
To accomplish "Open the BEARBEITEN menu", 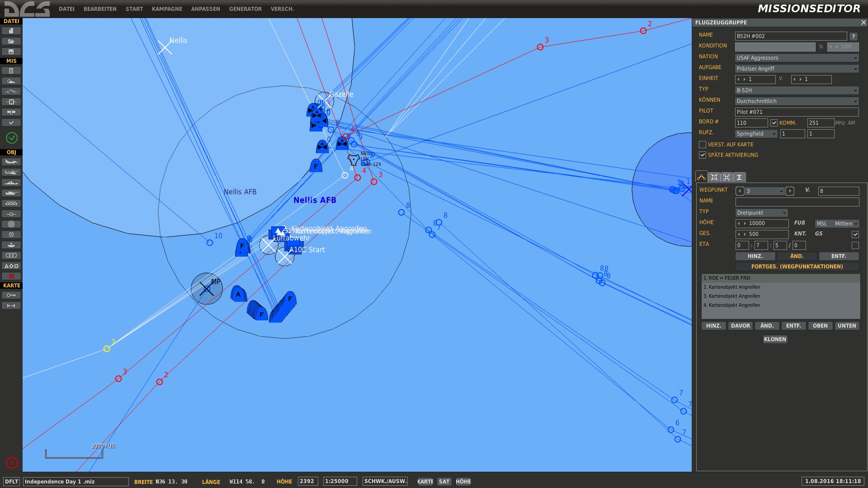I will (x=100, y=9).
